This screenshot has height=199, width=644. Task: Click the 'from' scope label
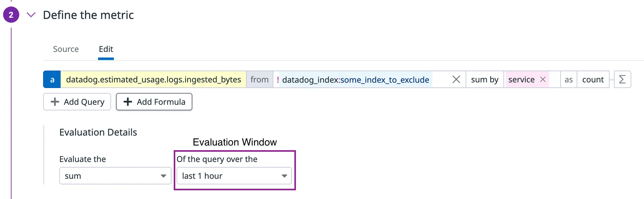pyautogui.click(x=259, y=80)
